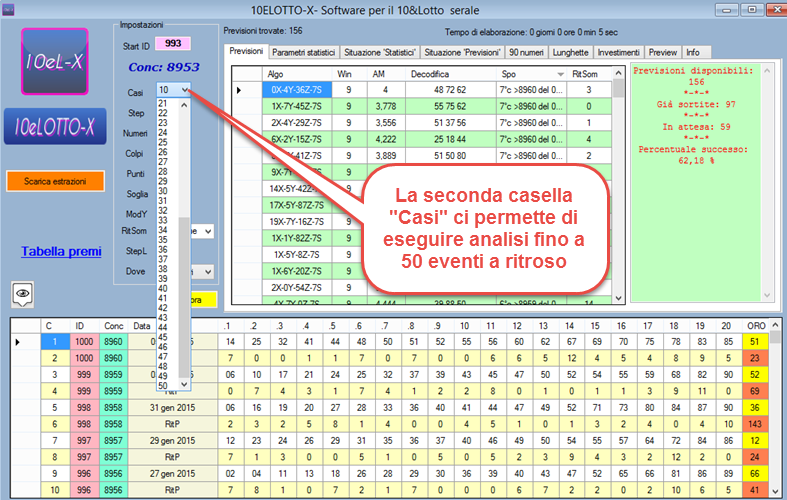Select the first row indicator arrow in predictions grid
Image resolution: width=787 pixels, height=500 pixels.
(239, 90)
